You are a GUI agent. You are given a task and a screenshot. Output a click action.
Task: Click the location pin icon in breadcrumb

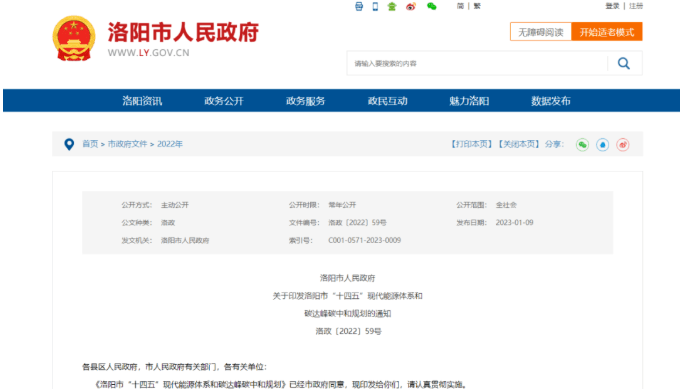pyautogui.click(x=69, y=144)
